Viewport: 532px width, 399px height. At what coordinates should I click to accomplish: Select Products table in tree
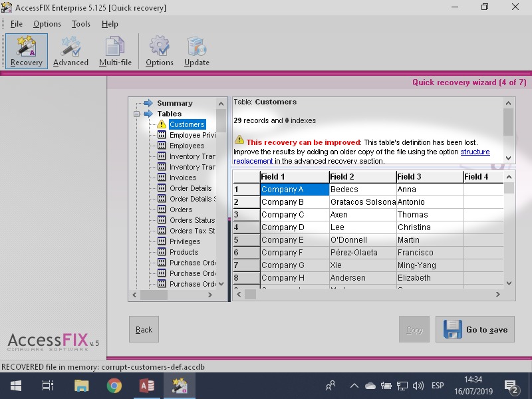(184, 252)
